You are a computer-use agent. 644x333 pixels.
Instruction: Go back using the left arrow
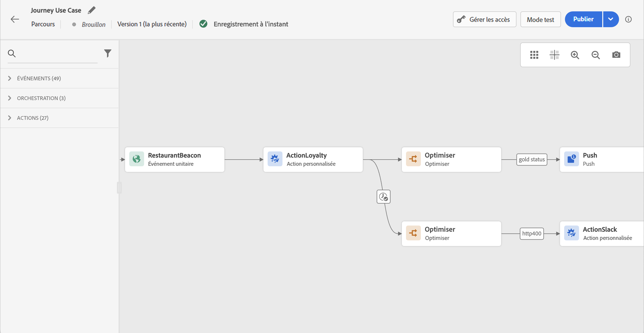(x=15, y=19)
